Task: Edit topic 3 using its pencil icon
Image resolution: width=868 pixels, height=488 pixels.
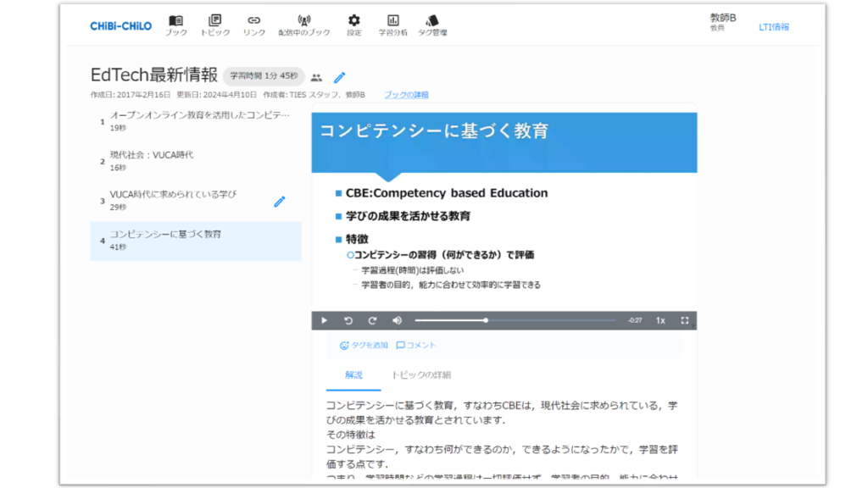Action: pos(280,202)
